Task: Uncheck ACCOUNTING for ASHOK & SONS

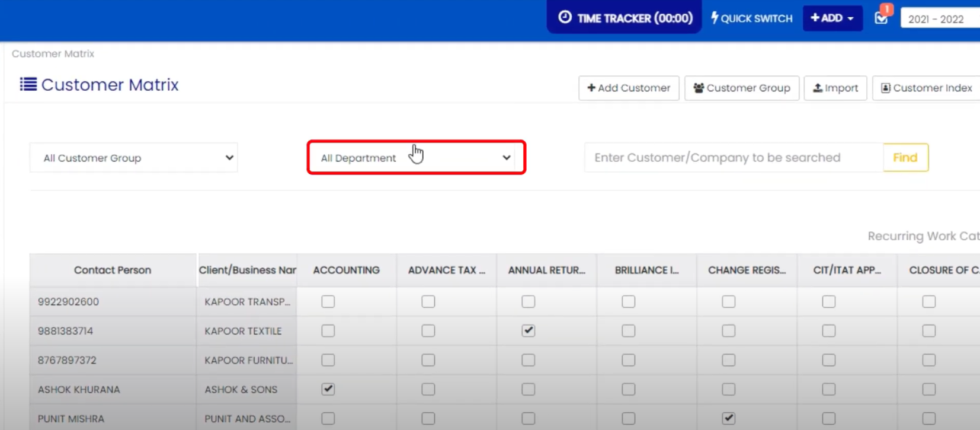Action: [x=328, y=389]
